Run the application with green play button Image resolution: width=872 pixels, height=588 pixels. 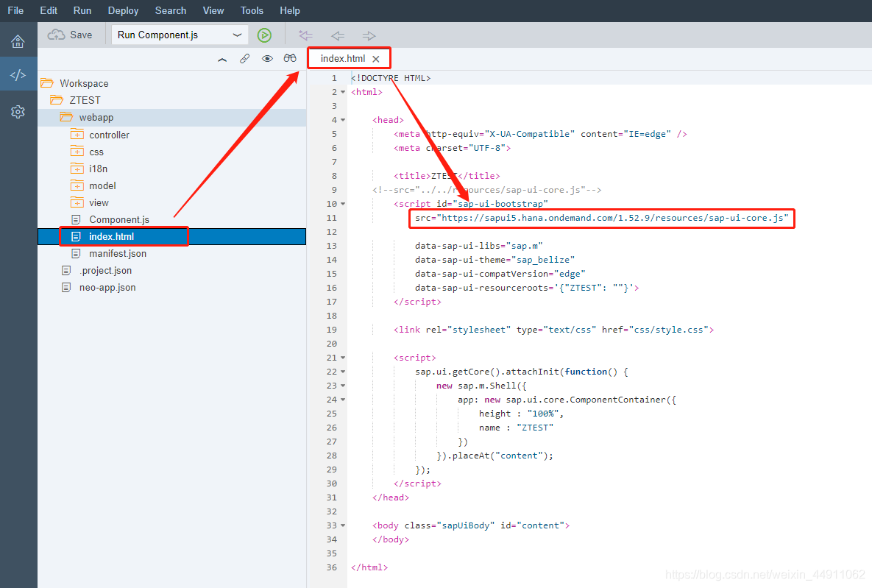[264, 35]
